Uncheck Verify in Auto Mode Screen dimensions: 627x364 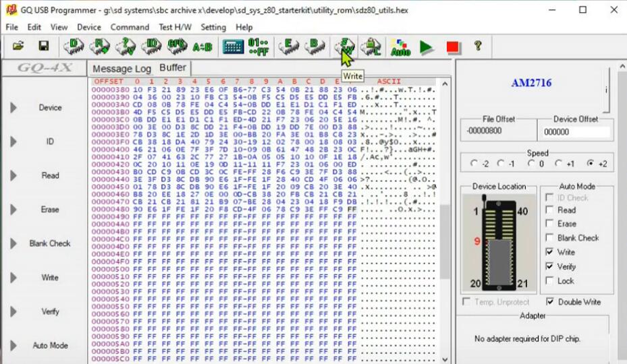550,266
